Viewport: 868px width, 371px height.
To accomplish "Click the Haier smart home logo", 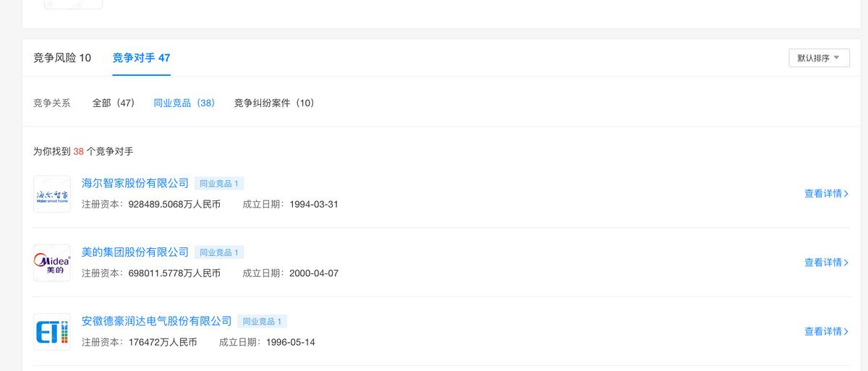I will tap(52, 195).
